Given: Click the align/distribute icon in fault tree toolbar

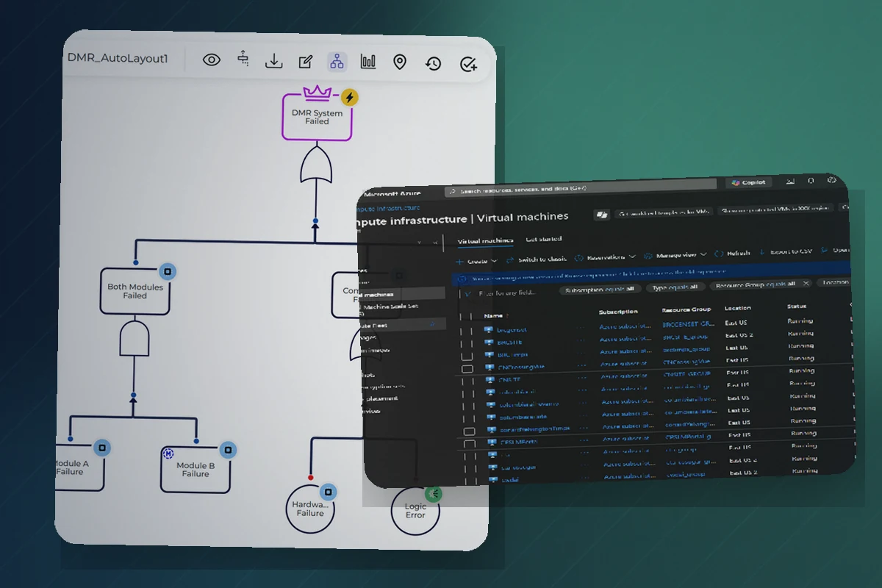Looking at the screenshot, I should [x=243, y=60].
